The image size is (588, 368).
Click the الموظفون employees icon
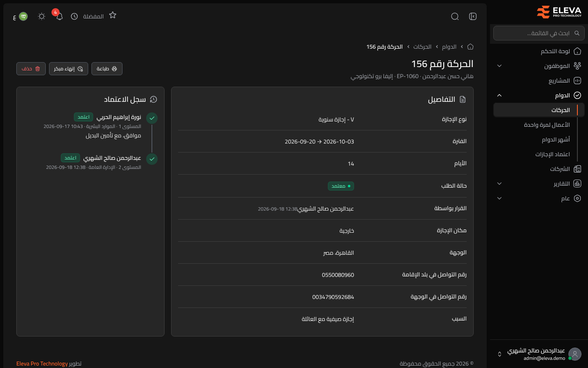(577, 66)
